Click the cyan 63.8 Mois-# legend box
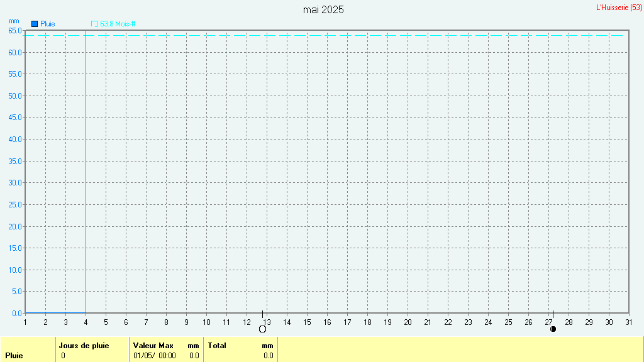Image resolution: width=644 pixels, height=362 pixels. [94, 24]
